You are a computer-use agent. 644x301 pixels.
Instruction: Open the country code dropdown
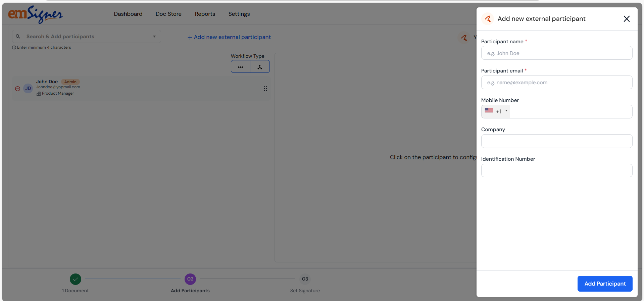496,111
